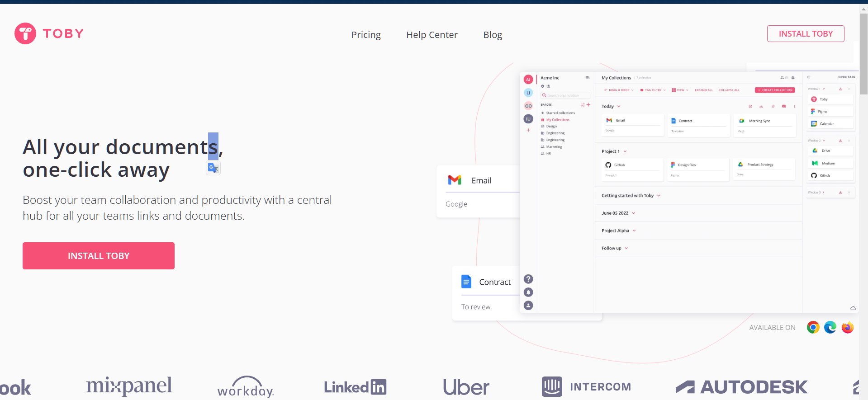
Task: Click the plus icon below the IU avatar
Action: pyautogui.click(x=528, y=130)
